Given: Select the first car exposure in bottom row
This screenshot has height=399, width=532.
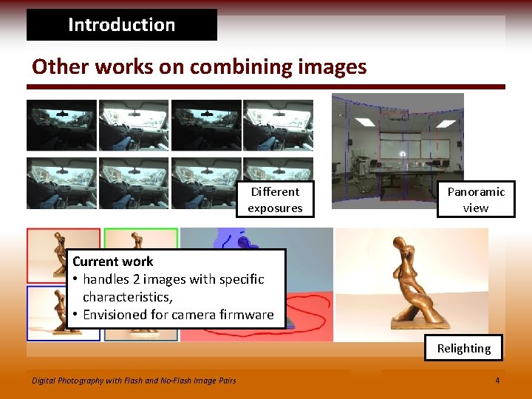Looking at the screenshot, I should pos(62,183).
